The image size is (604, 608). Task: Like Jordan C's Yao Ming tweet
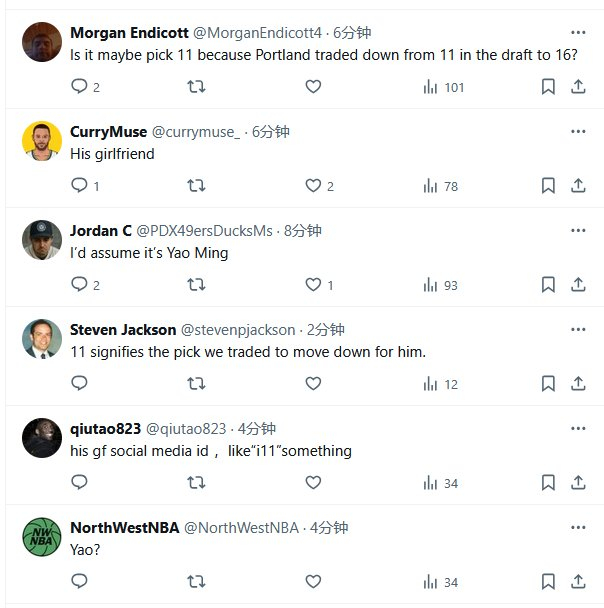[x=313, y=285]
